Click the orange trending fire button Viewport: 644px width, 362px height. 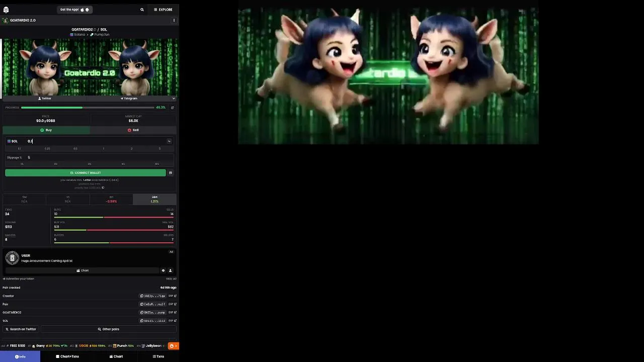[x=173, y=346]
